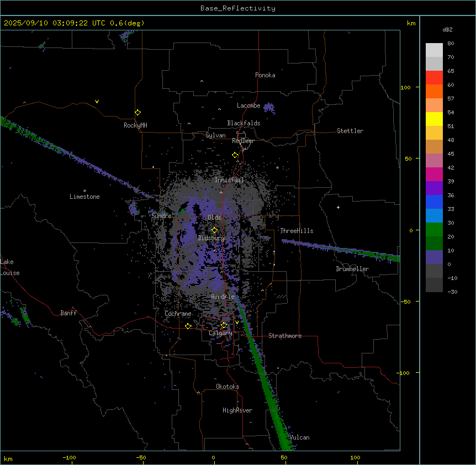The height and width of the screenshot is (465, 476).
Task: Select the blue 33-36 dBZ legend band
Action: [x=434, y=202]
